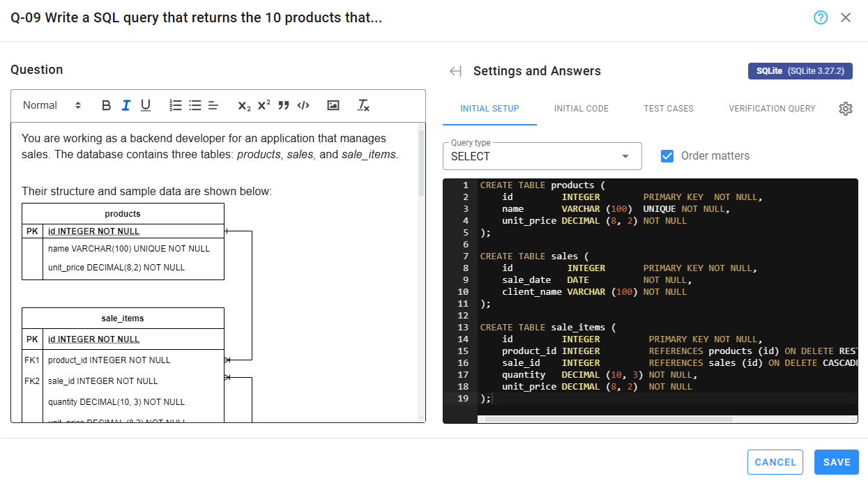Toggle bold formatting

click(106, 105)
